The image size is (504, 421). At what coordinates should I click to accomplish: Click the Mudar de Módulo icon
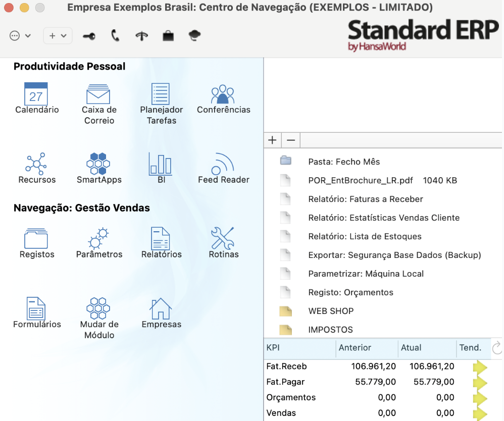[x=99, y=308]
